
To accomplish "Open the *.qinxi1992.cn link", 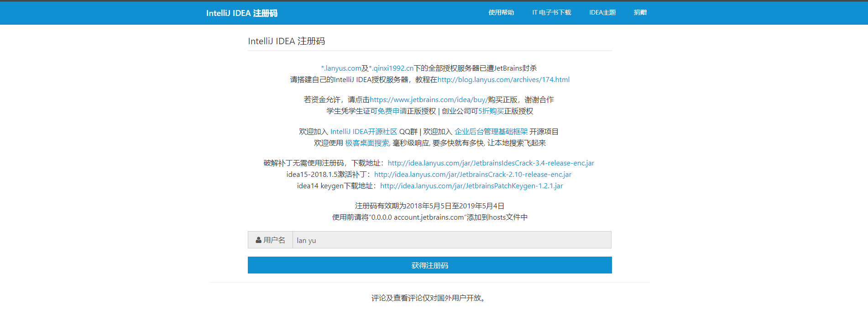I will [x=391, y=68].
